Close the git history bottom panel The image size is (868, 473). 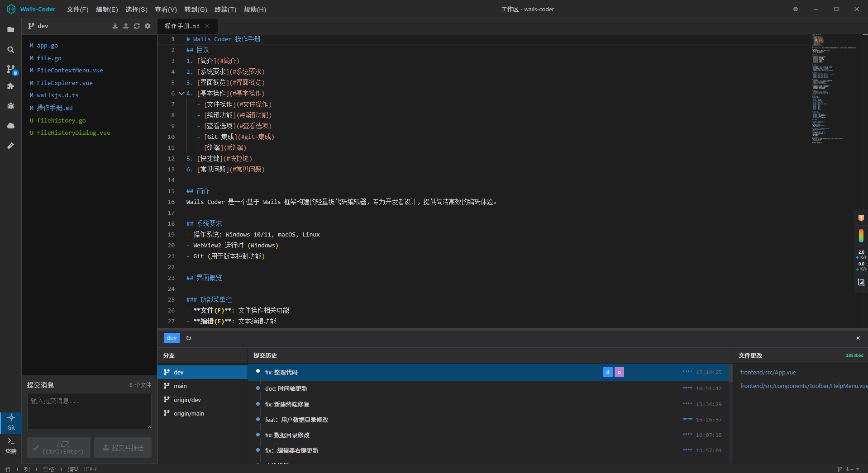(858, 338)
